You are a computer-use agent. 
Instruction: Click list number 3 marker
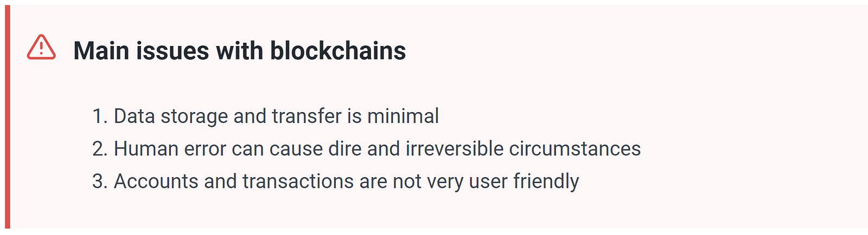click(x=100, y=181)
